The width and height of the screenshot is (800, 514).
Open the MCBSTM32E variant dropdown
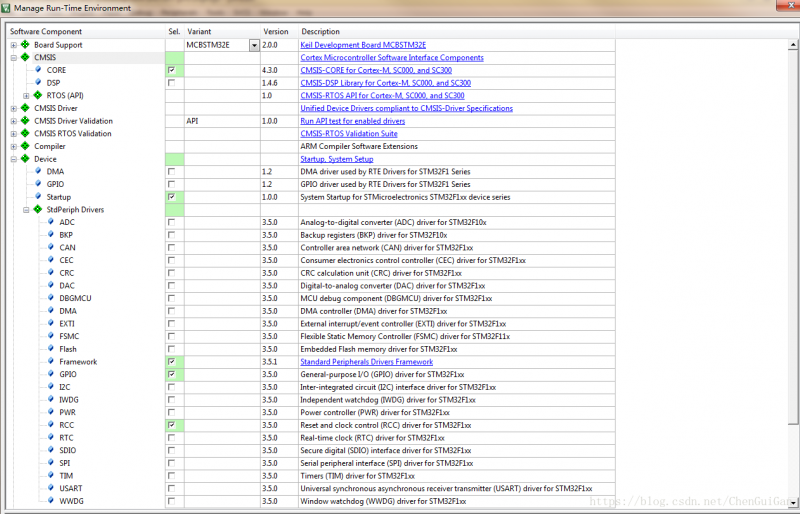[x=254, y=45]
